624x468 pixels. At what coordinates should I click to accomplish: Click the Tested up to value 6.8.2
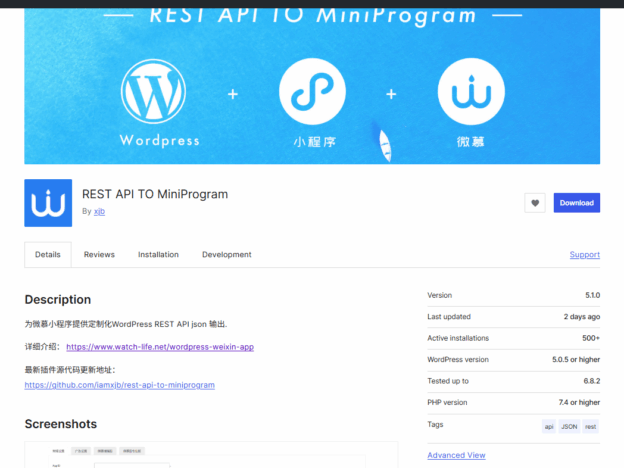(x=592, y=381)
